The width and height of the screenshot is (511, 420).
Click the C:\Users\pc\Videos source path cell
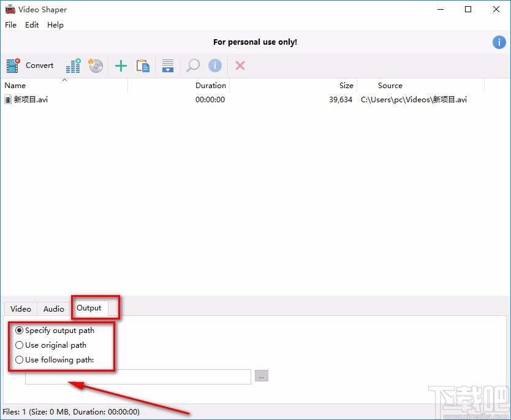click(x=414, y=100)
